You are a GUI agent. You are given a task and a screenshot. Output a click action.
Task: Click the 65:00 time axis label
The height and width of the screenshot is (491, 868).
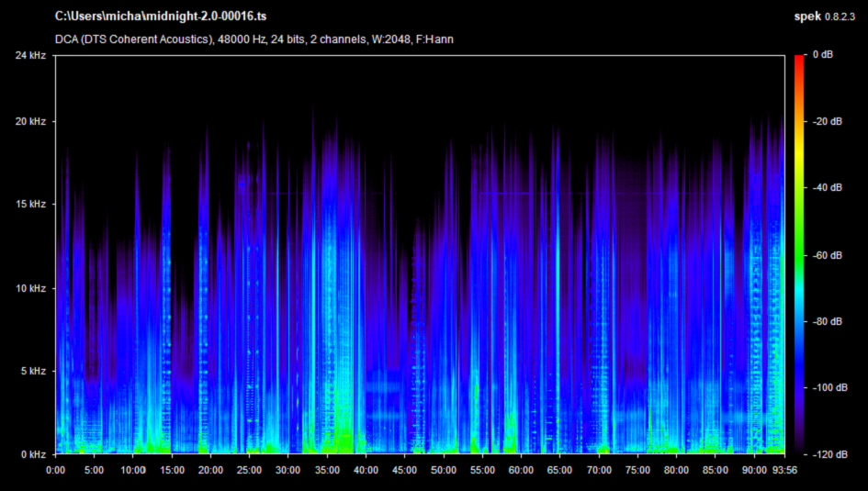[559, 470]
